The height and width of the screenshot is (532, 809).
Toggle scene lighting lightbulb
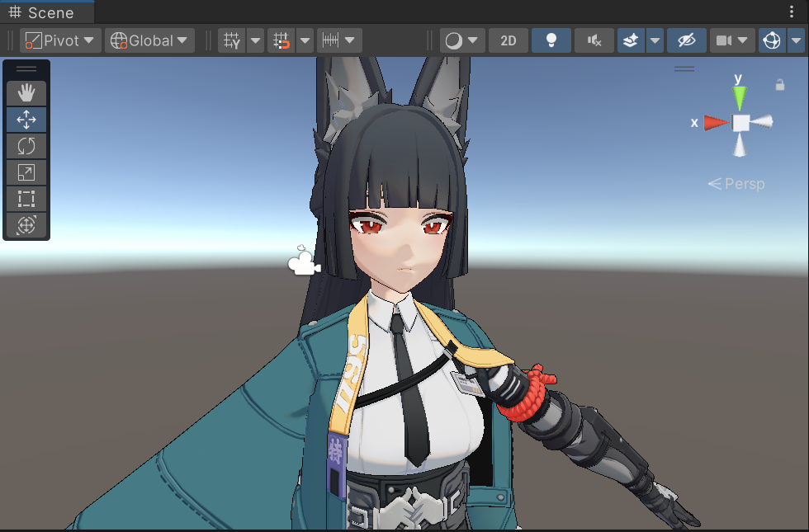click(x=551, y=40)
